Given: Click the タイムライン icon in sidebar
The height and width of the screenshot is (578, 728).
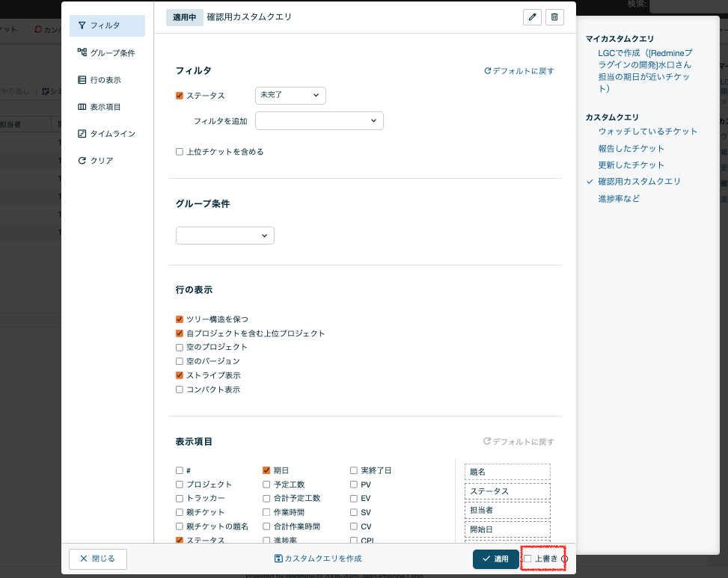Looking at the screenshot, I should click(82, 134).
